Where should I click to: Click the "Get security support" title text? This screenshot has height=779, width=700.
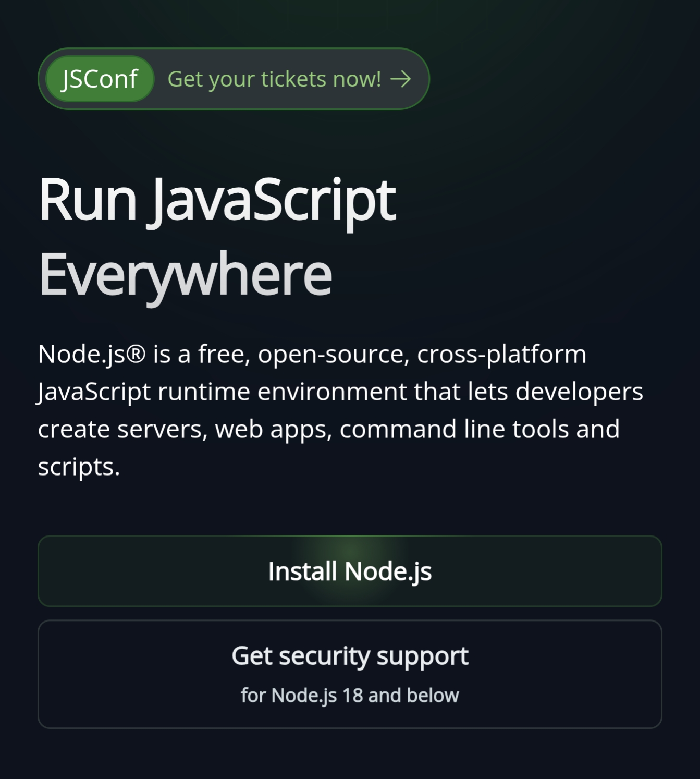pyautogui.click(x=350, y=656)
